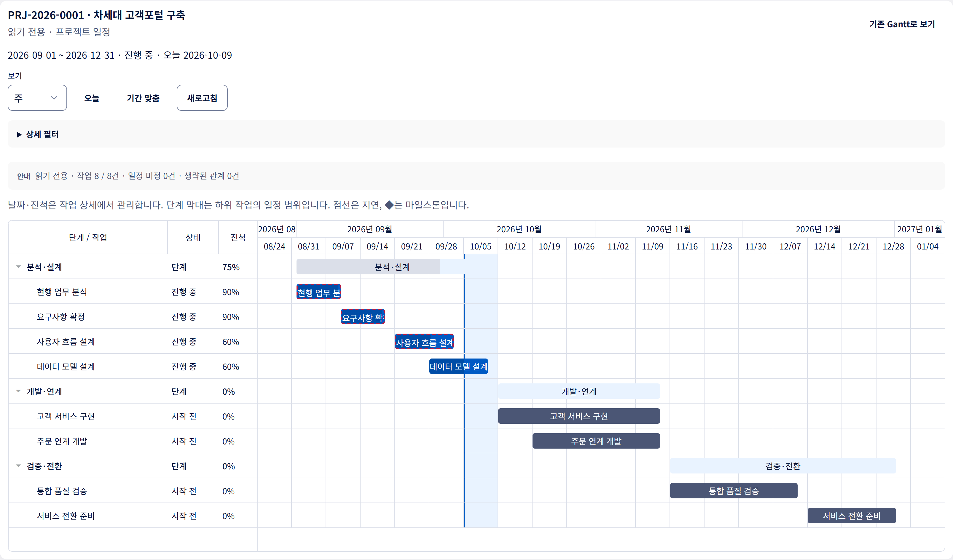Click the 검증·전환 phase summary bar

click(783, 466)
